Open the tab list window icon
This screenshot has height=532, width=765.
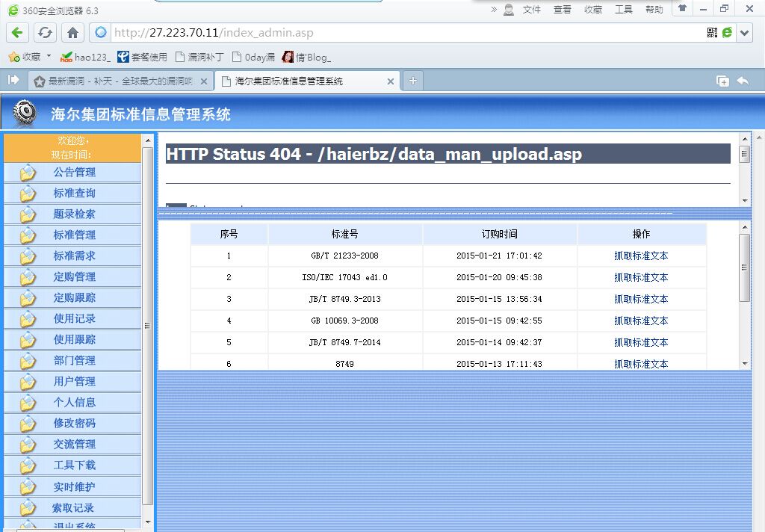click(722, 81)
